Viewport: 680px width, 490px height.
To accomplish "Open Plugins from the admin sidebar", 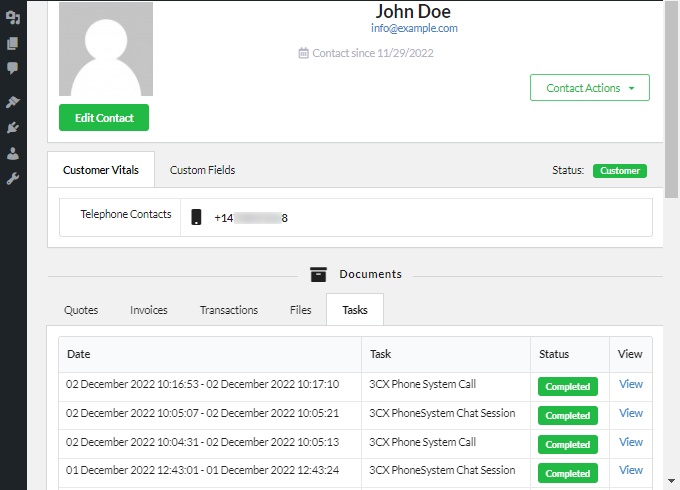I will 13,128.
